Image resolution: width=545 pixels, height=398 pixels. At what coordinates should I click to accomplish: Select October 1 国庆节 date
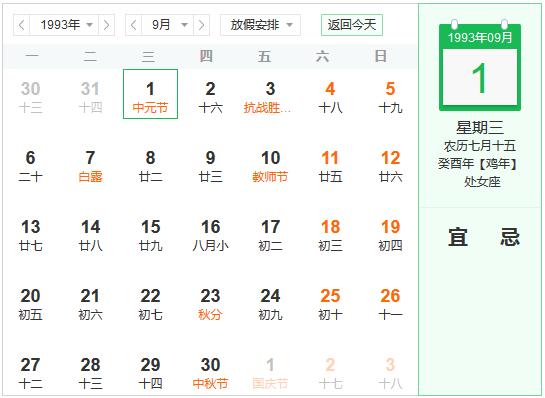pyautogui.click(x=270, y=373)
